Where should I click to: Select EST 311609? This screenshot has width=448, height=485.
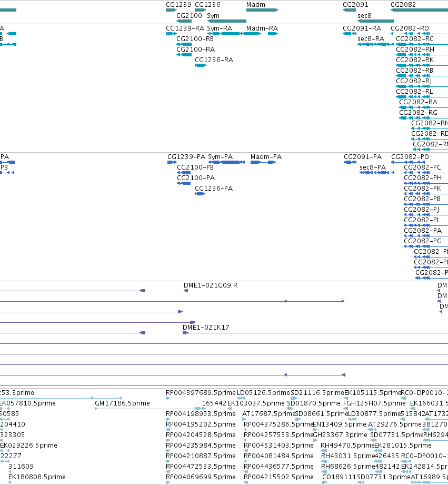[9, 472]
